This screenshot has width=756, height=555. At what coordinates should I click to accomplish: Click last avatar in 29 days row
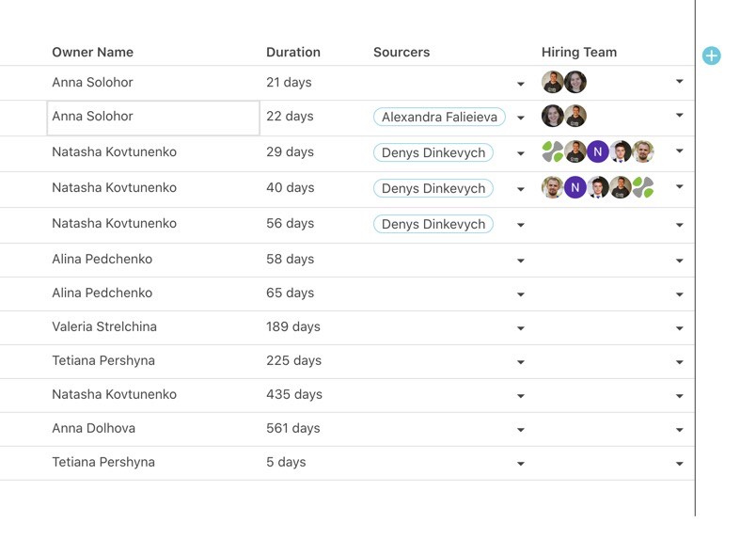643,151
